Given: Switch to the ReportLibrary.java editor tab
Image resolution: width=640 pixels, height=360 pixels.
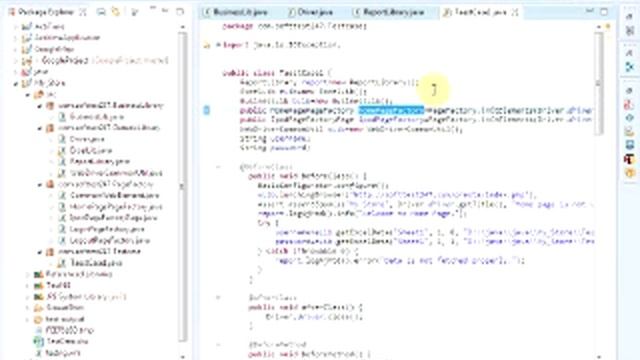Looking at the screenshot, I should click(389, 12).
